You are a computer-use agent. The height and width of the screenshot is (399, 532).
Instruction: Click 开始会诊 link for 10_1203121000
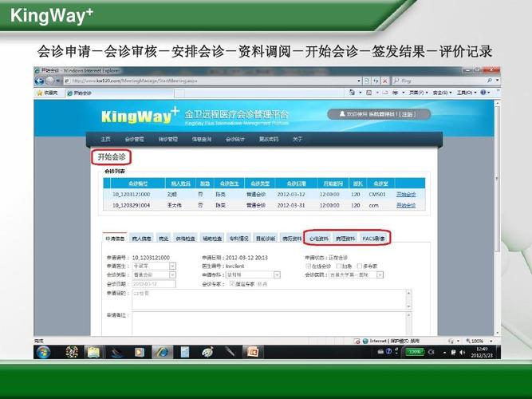point(406,194)
